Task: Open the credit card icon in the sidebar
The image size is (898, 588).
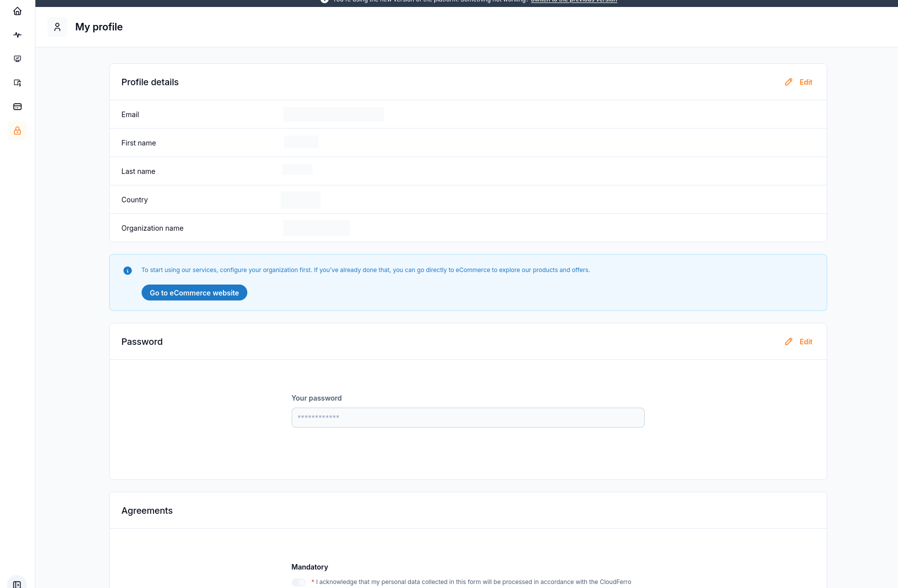Action: 17,107
